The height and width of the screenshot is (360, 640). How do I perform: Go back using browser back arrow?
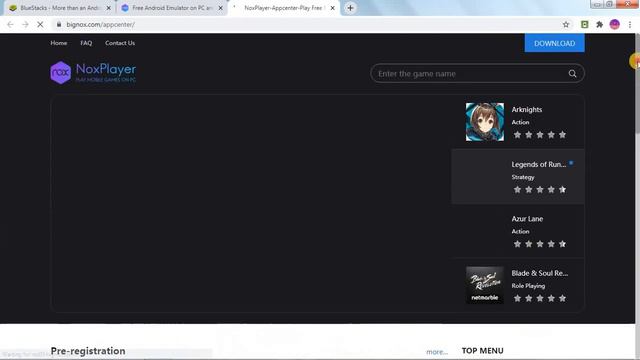click(x=10, y=24)
